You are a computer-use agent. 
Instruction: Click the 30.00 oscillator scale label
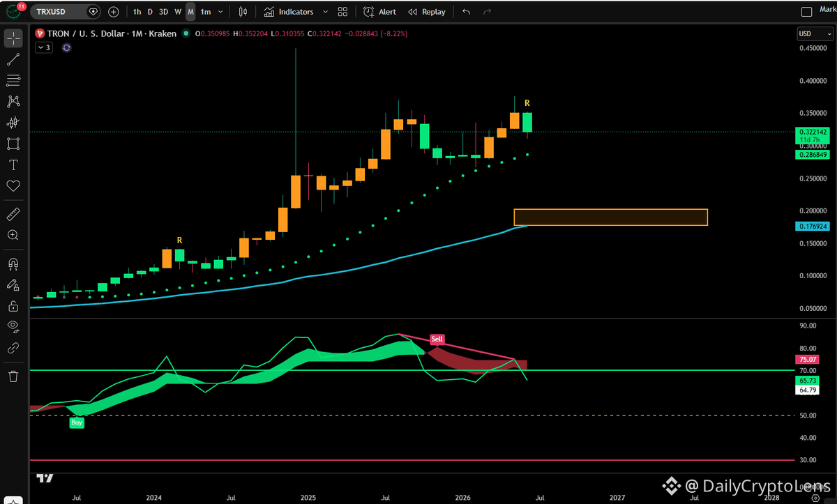click(808, 460)
